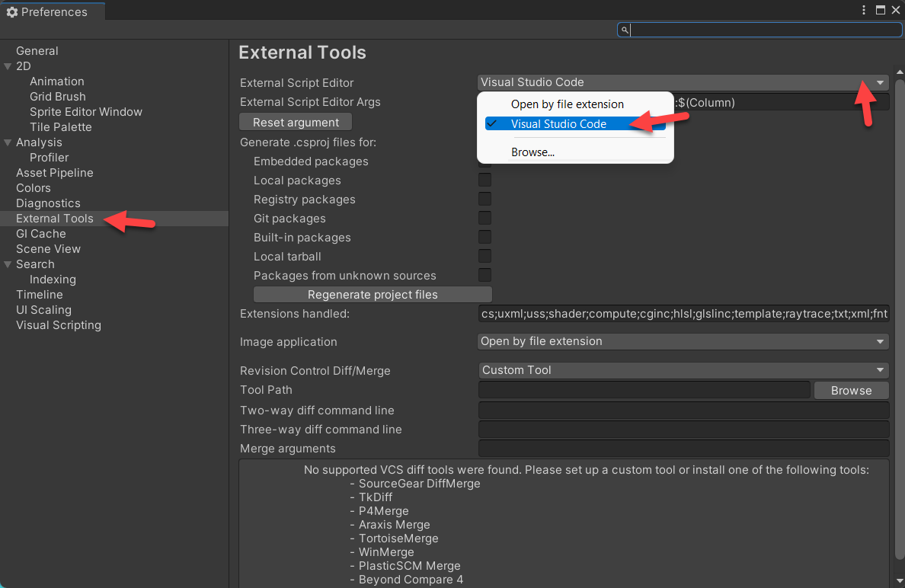
Task: Select Timeline in the sidebar
Action: (40, 295)
